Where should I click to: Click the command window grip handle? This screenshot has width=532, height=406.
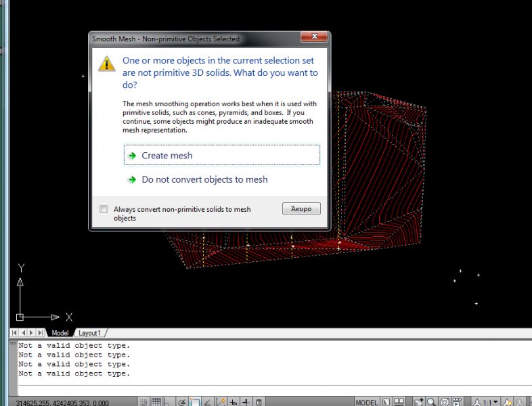tap(14, 344)
